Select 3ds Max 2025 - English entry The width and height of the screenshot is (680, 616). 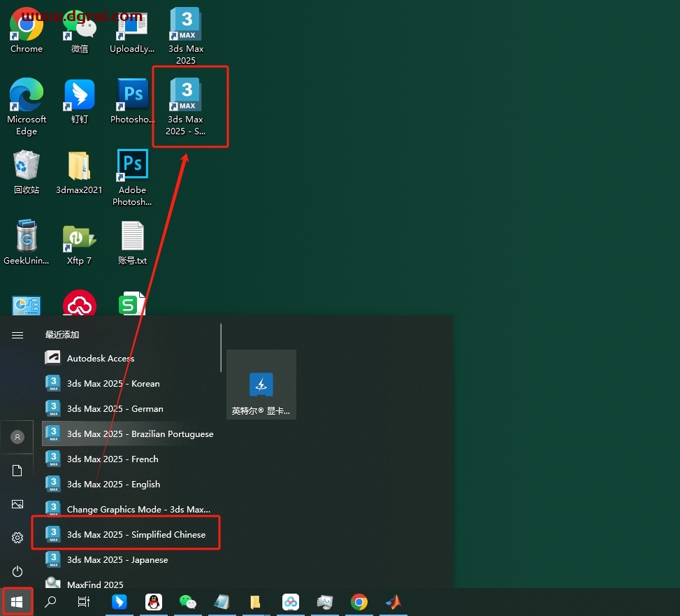point(113,484)
